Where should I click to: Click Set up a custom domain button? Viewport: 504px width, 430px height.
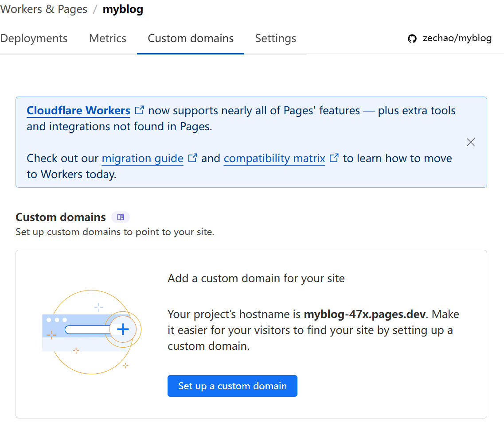(x=232, y=386)
